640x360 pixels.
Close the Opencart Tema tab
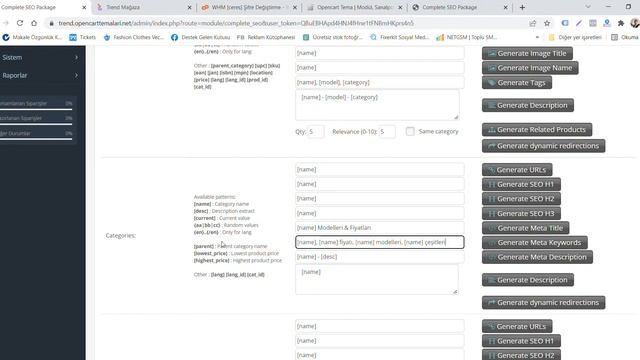pyautogui.click(x=400, y=7)
